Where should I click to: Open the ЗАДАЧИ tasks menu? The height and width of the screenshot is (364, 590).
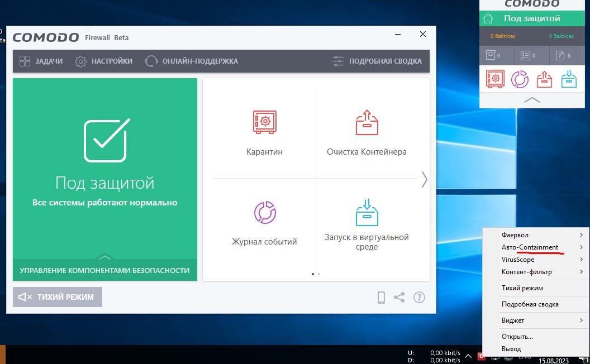(41, 61)
